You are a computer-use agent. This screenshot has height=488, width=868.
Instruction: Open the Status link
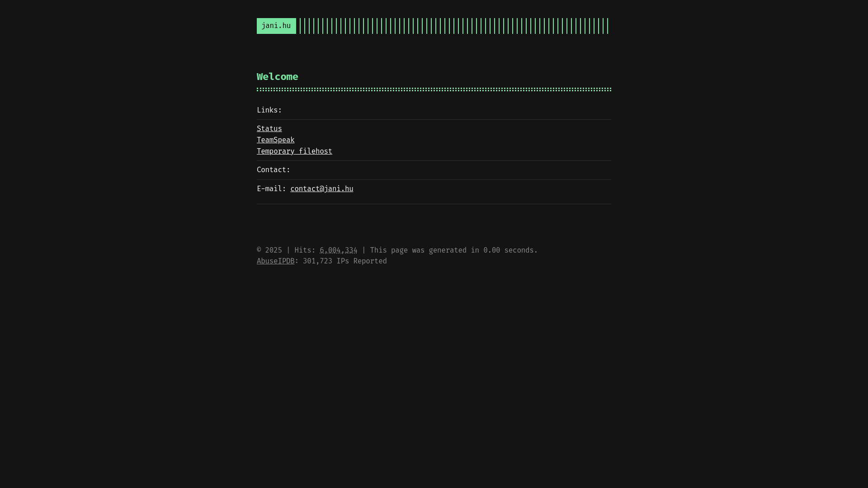click(x=269, y=129)
